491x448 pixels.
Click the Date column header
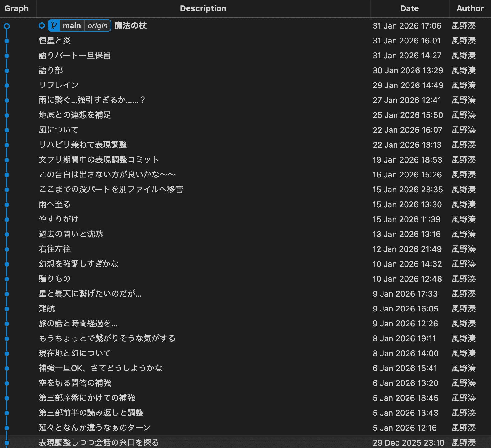(x=409, y=8)
